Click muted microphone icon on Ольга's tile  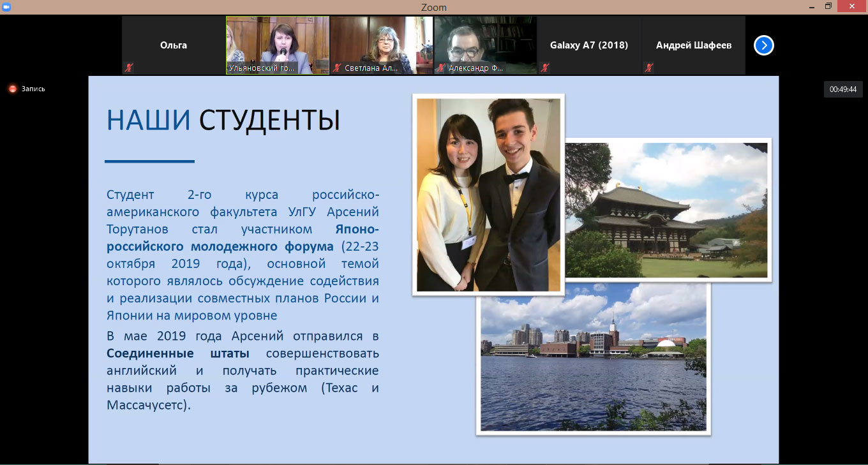pos(129,67)
